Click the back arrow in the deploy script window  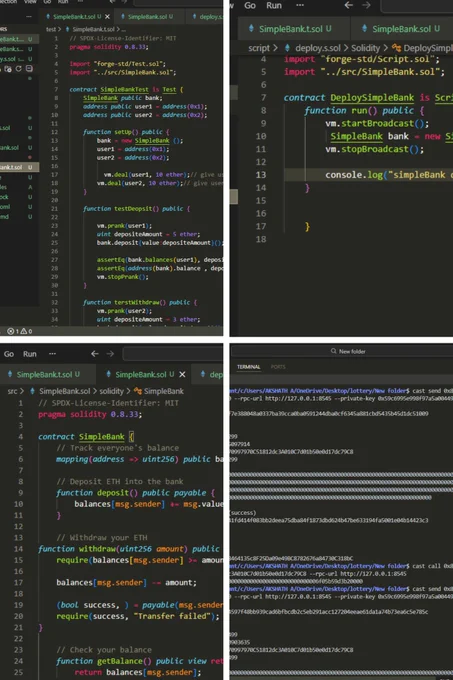(x=348, y=5)
